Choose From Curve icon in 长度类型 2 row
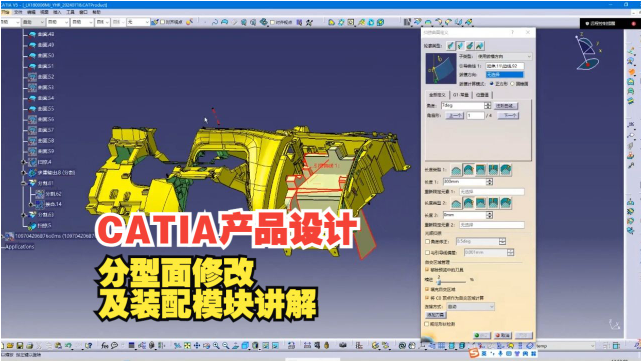 click(456, 203)
